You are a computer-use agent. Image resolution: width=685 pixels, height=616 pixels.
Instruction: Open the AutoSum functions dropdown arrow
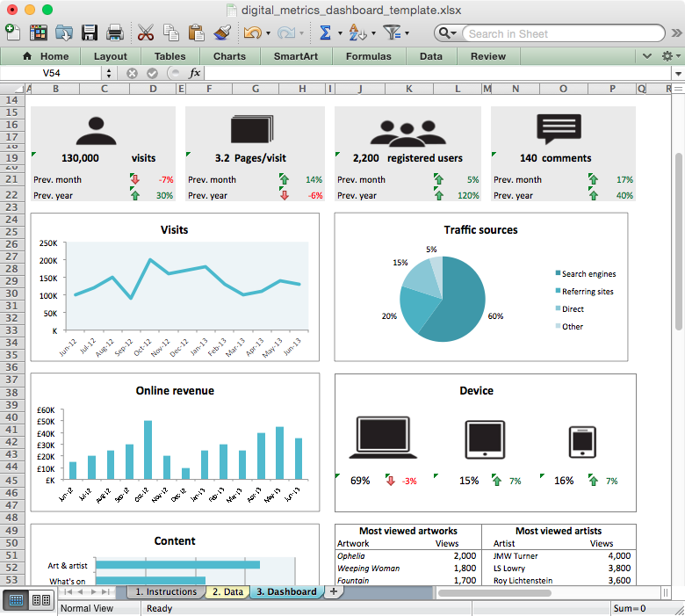point(340,33)
